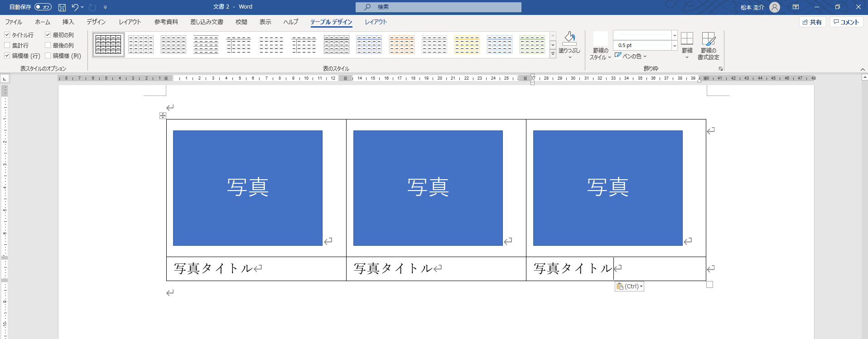Switch to the ホーム tab

(43, 22)
